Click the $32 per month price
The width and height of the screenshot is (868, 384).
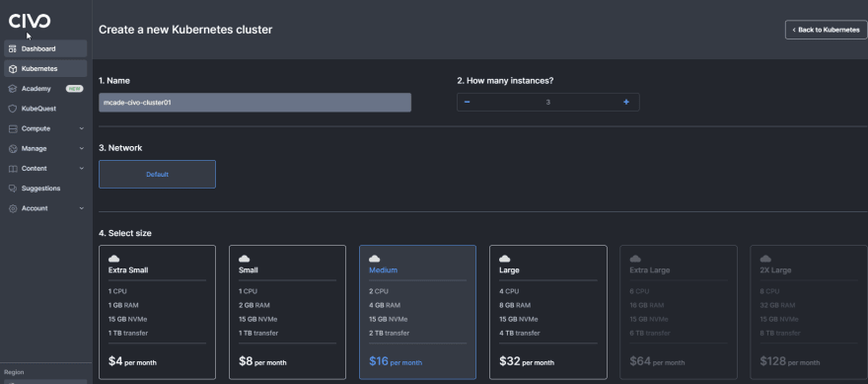point(527,362)
